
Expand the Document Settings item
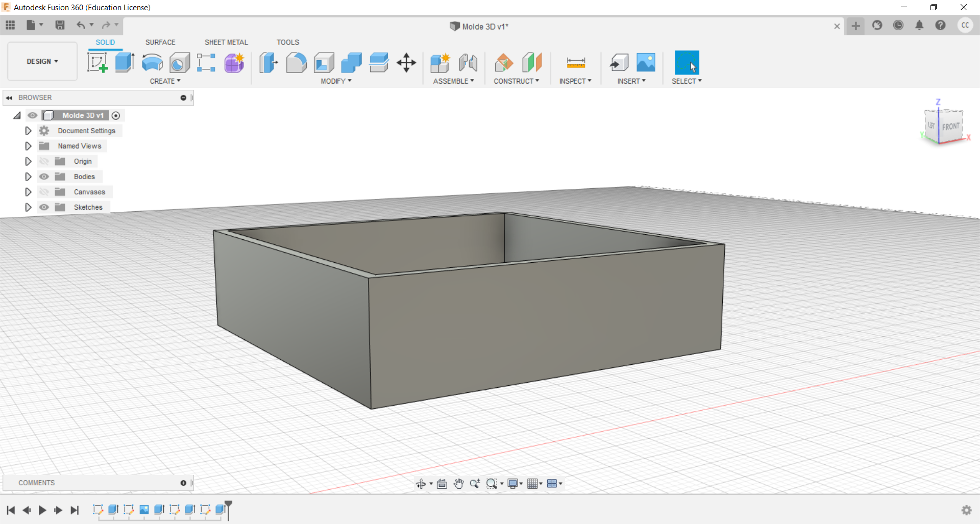(28, 131)
